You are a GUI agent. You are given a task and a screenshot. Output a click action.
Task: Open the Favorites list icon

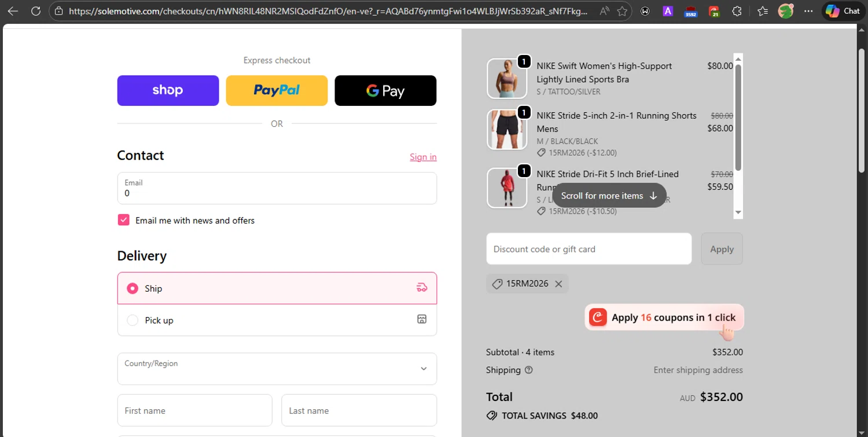coord(763,11)
